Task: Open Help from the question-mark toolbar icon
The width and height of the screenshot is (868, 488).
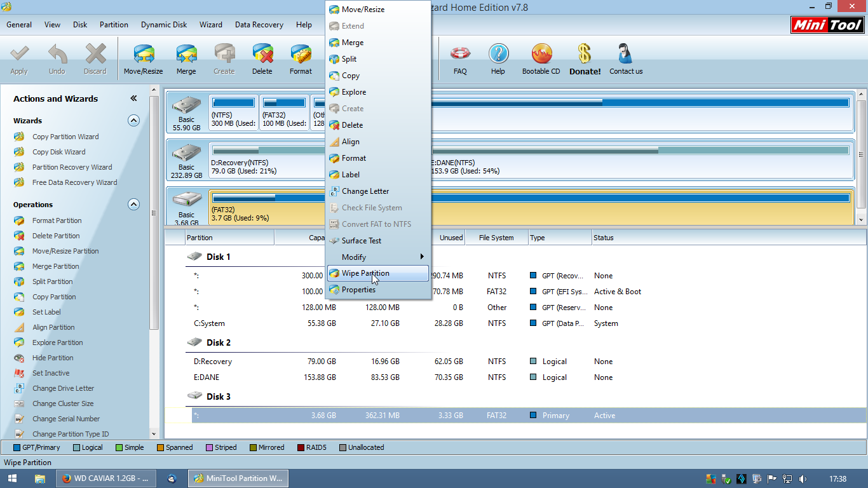Action: point(498,59)
